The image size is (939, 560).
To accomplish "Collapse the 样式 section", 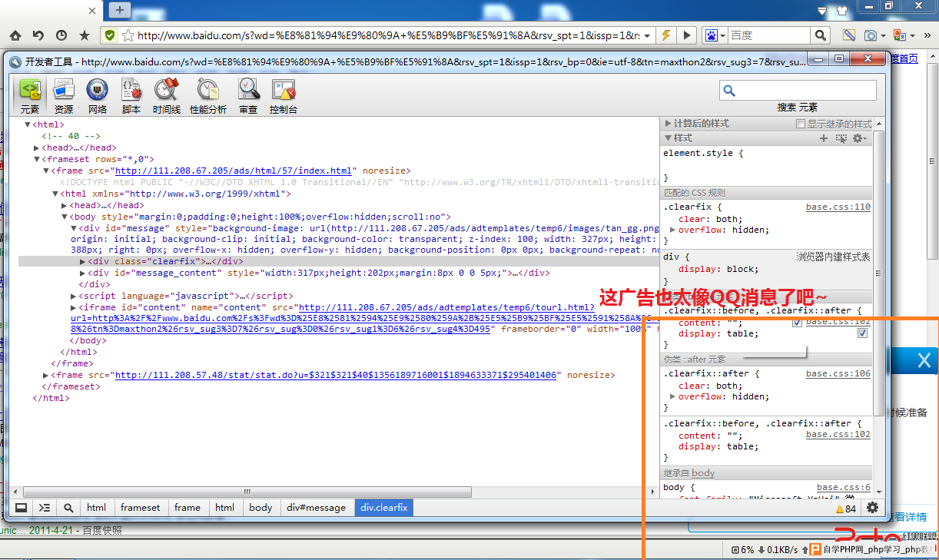I will pos(668,138).
